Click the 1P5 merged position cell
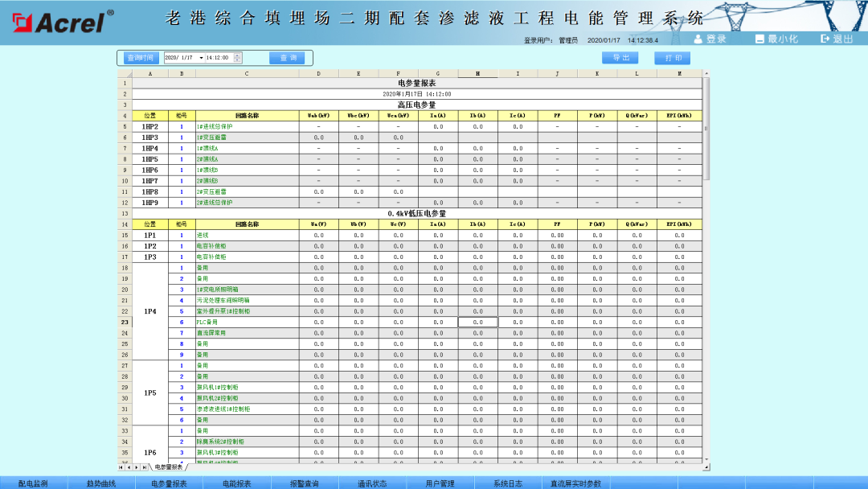 150,392
